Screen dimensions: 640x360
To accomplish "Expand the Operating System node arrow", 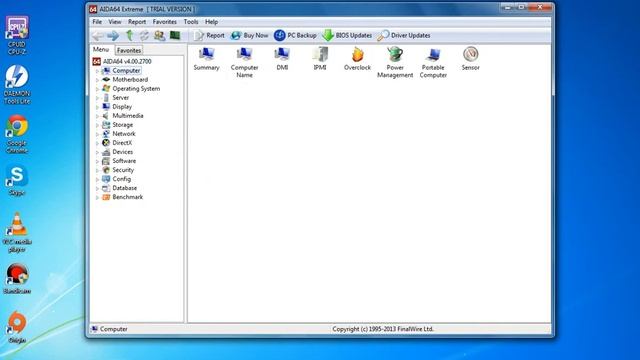I will [98, 89].
